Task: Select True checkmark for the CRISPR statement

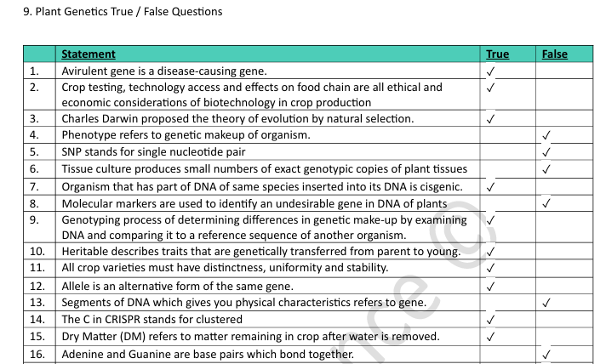Action: point(490,320)
